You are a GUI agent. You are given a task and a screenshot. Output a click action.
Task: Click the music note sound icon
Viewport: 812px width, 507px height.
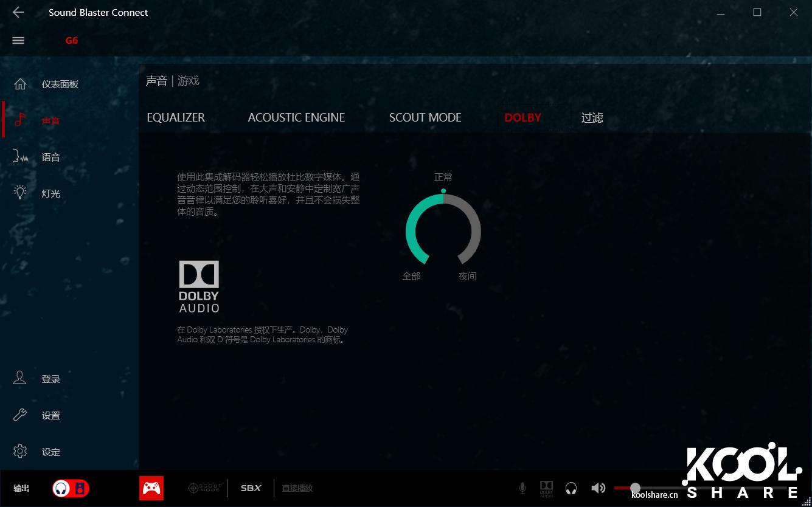[x=20, y=120]
